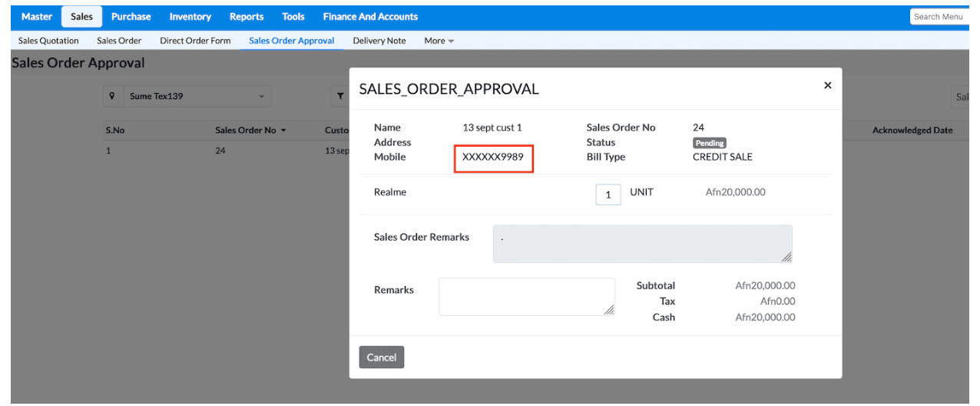
Task: Expand the More submenu dropdown
Action: (439, 41)
